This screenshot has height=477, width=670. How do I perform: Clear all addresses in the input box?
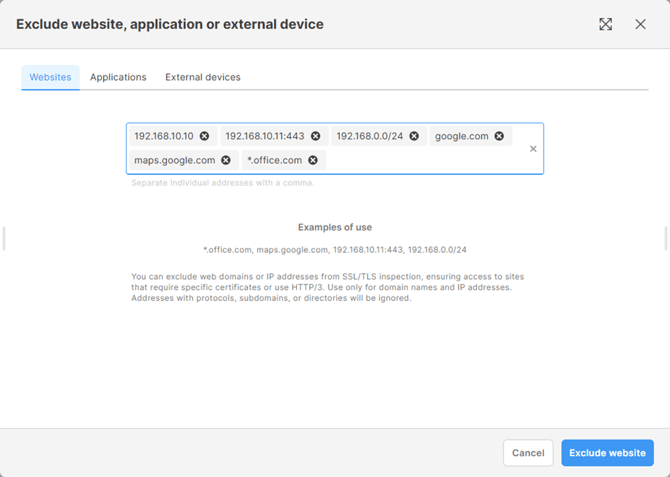tap(533, 149)
